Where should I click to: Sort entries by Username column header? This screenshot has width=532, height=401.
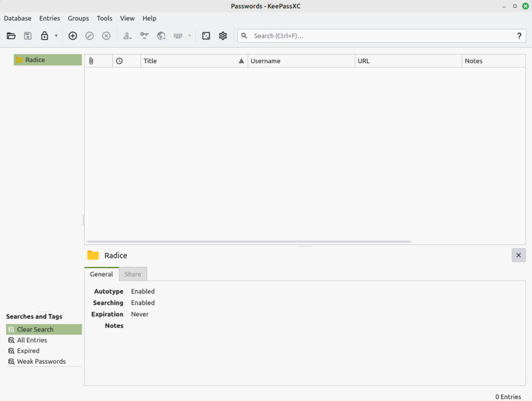pos(302,61)
